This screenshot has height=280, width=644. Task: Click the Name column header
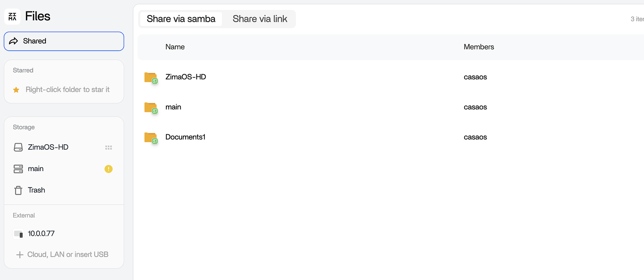coord(175,47)
